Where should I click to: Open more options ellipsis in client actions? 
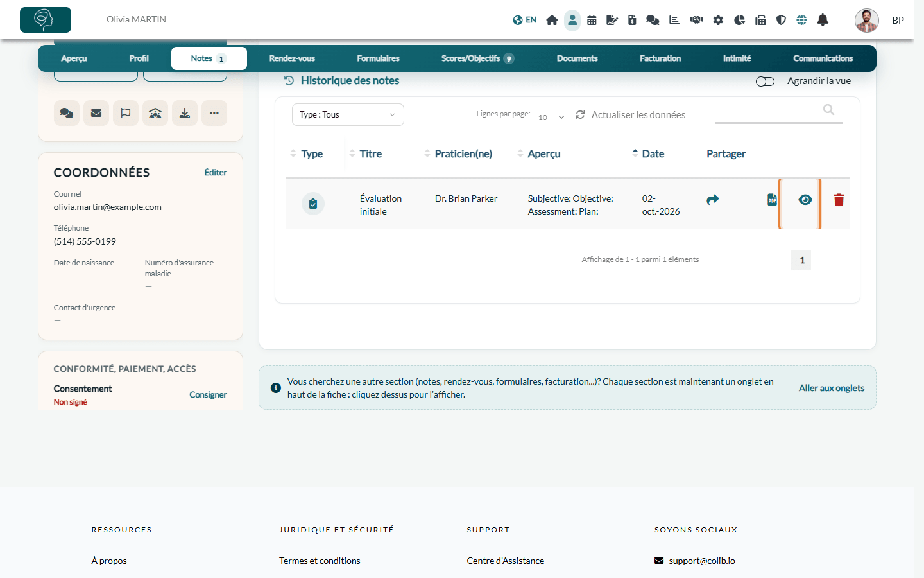click(214, 113)
